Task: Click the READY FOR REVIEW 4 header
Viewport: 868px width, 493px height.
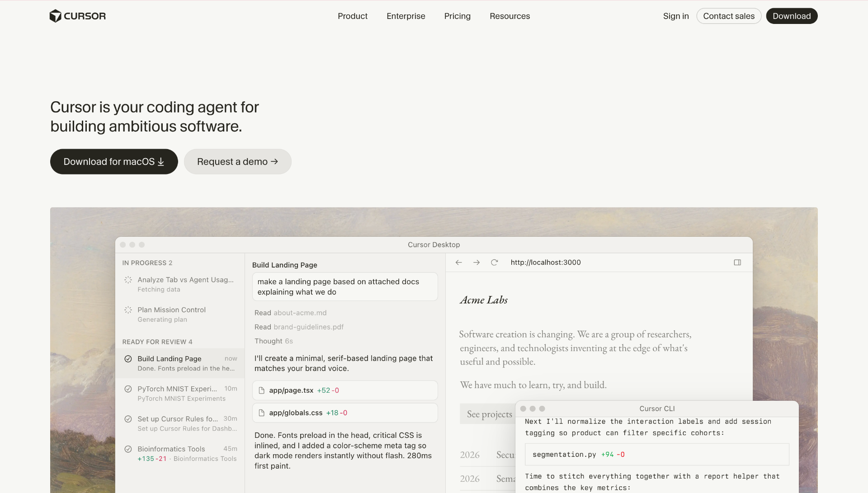Action: tap(157, 342)
